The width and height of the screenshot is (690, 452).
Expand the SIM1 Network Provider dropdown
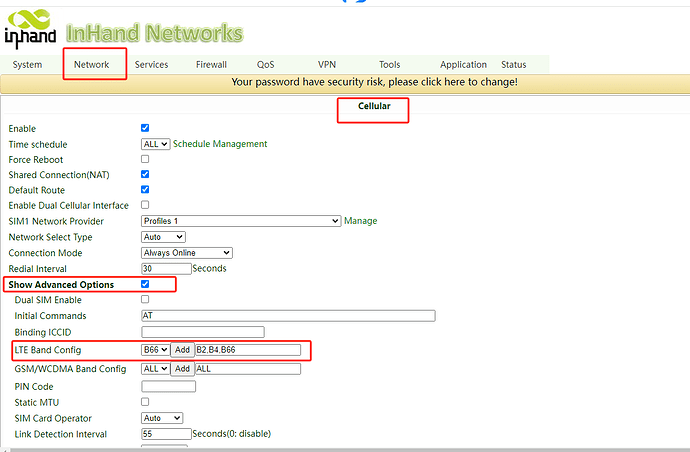tap(241, 221)
